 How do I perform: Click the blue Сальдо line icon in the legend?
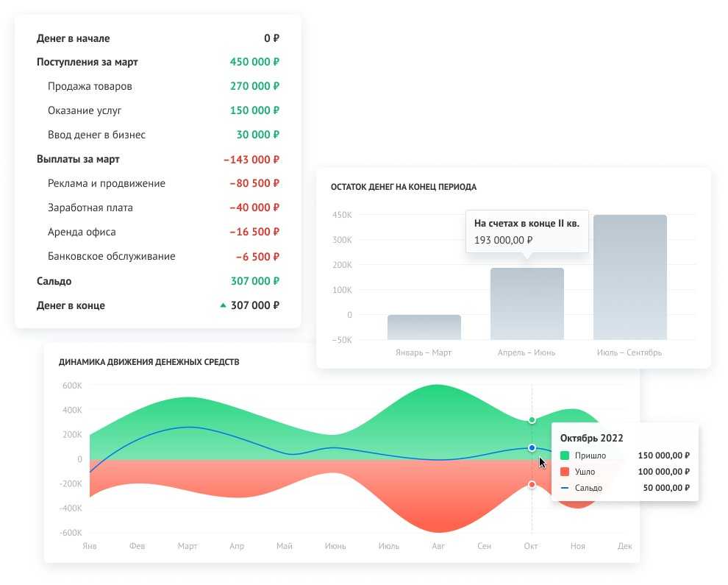tap(565, 488)
